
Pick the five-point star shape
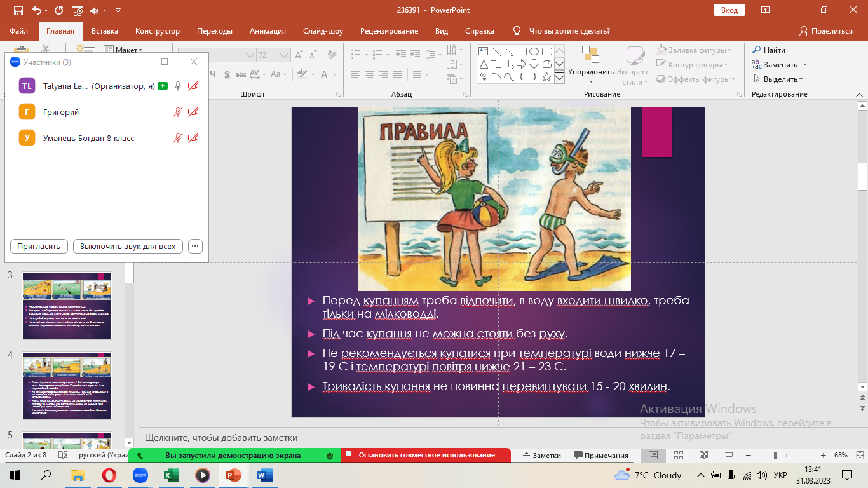(547, 77)
